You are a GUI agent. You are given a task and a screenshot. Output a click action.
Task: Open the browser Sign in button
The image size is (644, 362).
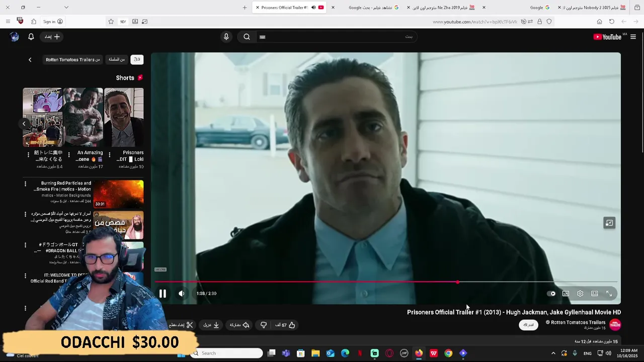tap(53, 22)
